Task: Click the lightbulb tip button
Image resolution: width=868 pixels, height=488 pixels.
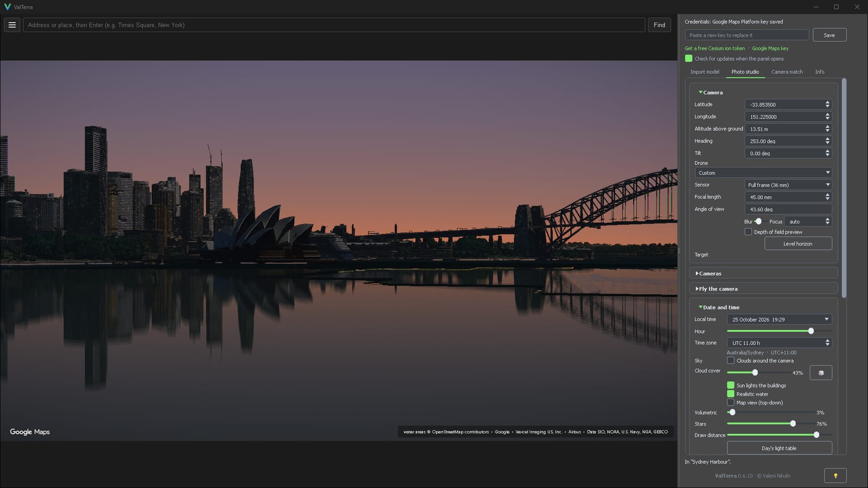Action: 835,476
